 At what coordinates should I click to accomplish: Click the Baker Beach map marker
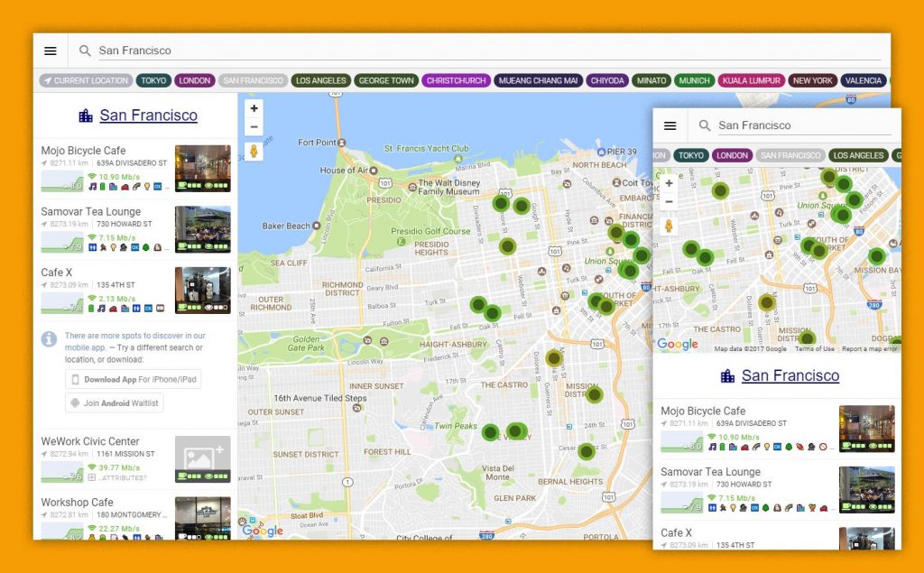[x=317, y=226]
